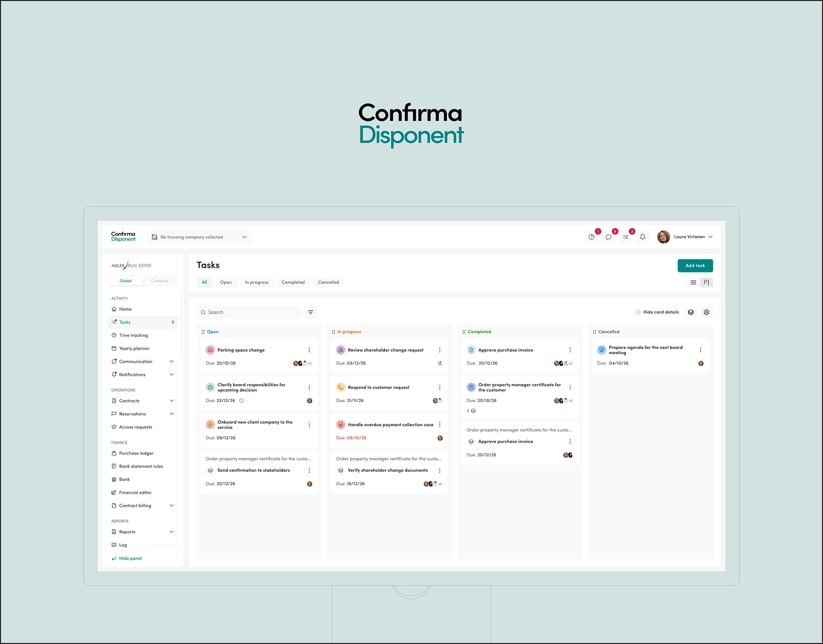Open the Approve purchase invoice card due 20/12/26 with +3
823x644 pixels.
click(520, 356)
